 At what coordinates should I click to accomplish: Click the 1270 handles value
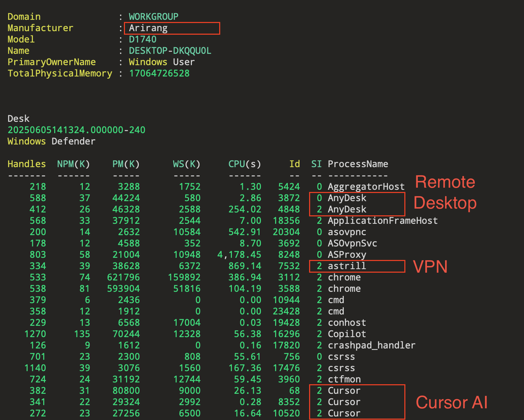35,334
